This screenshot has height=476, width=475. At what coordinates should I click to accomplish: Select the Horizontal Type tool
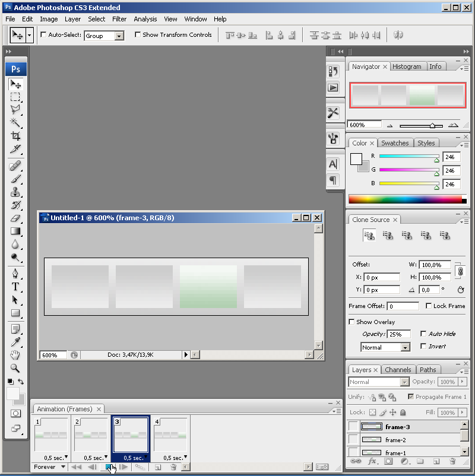tap(15, 287)
